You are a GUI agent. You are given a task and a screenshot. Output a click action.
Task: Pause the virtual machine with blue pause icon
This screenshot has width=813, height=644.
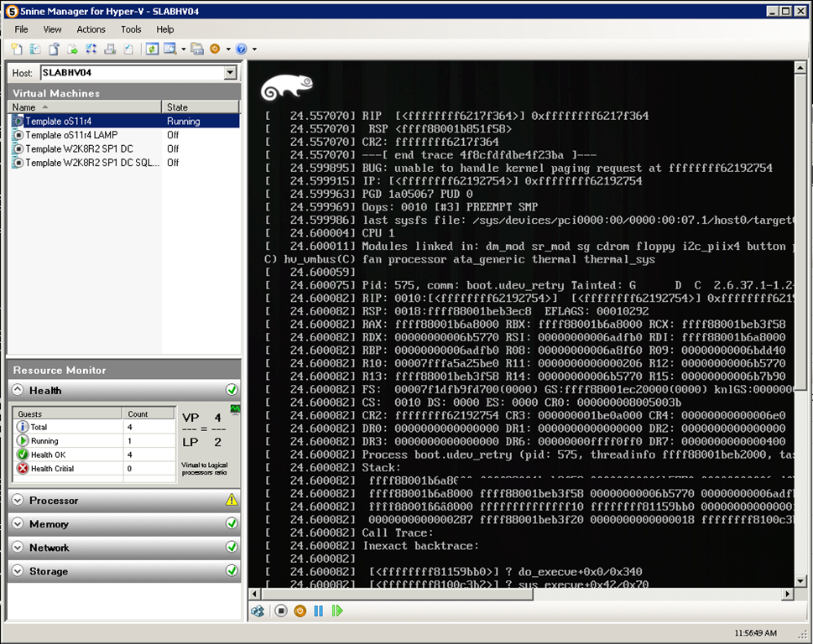click(x=319, y=611)
